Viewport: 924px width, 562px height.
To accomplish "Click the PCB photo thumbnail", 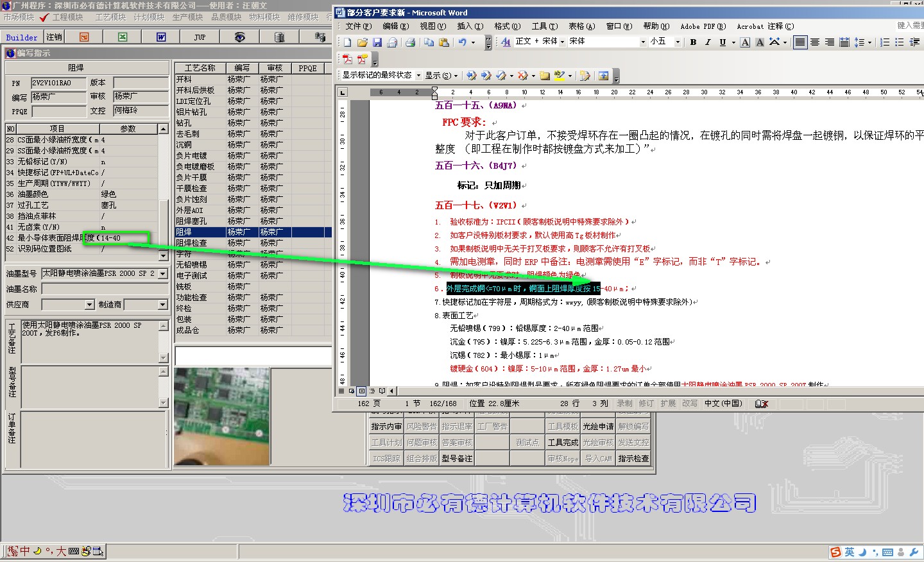I will [x=221, y=416].
